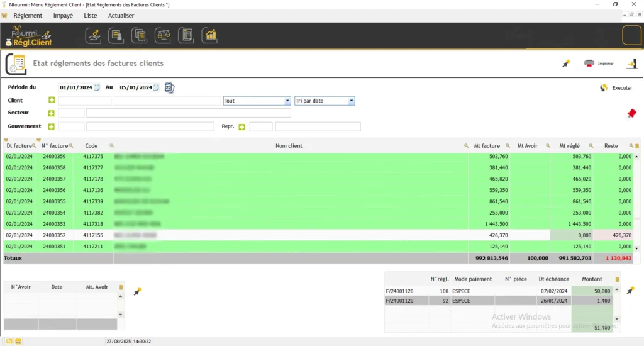The width and height of the screenshot is (644, 346).
Task: Open the payment hand-with-coins toolbar icon
Action: point(93,36)
